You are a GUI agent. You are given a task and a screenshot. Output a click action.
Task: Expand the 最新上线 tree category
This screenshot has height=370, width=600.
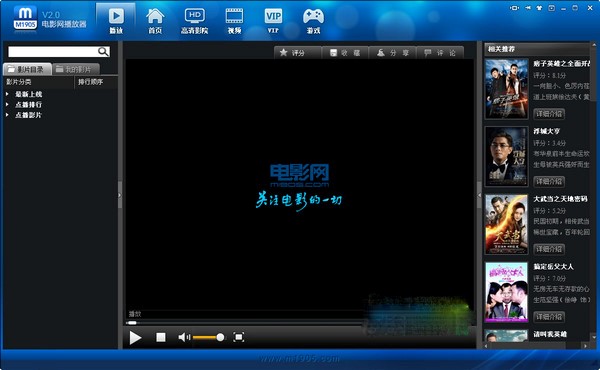pyautogui.click(x=7, y=94)
